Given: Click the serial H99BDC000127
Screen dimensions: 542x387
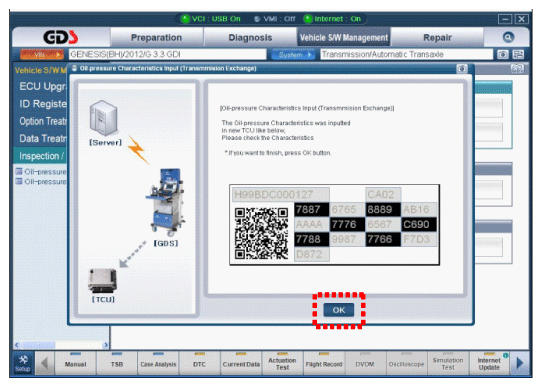Looking at the screenshot, I should (281, 195).
